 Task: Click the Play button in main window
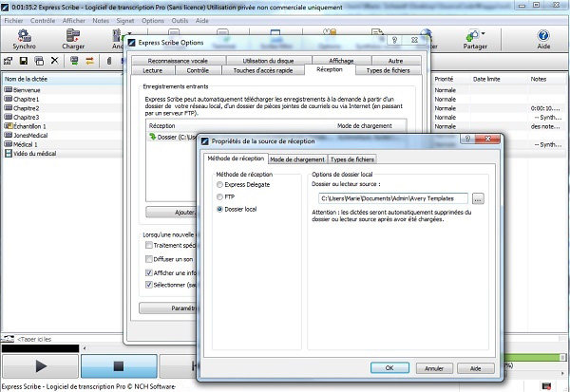pos(40,365)
